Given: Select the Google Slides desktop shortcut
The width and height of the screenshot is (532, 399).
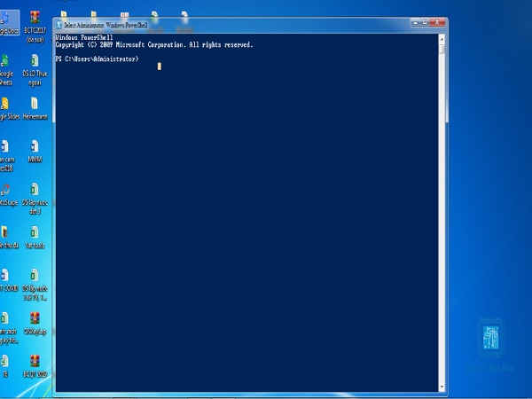Looking at the screenshot, I should (10, 108).
